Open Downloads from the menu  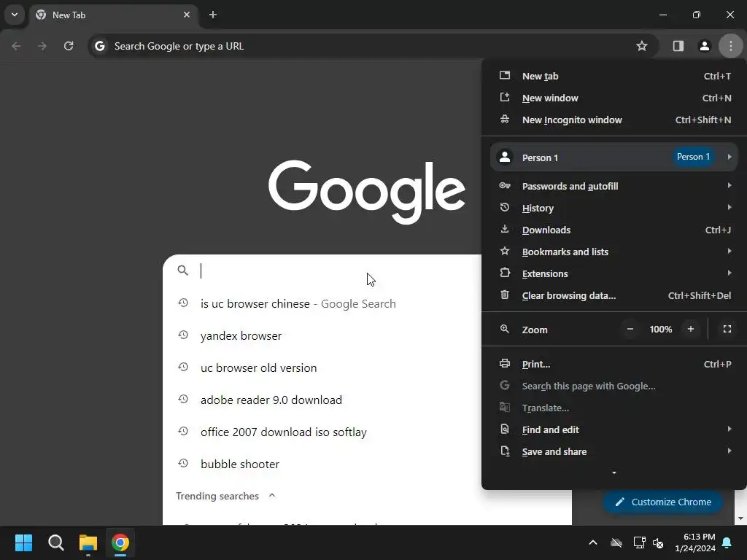coord(614,230)
